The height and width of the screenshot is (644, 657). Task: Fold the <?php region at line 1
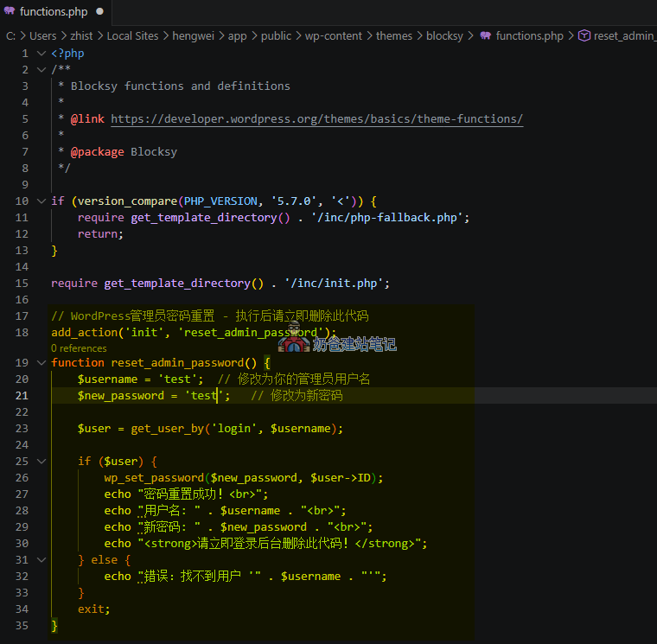tap(41, 53)
